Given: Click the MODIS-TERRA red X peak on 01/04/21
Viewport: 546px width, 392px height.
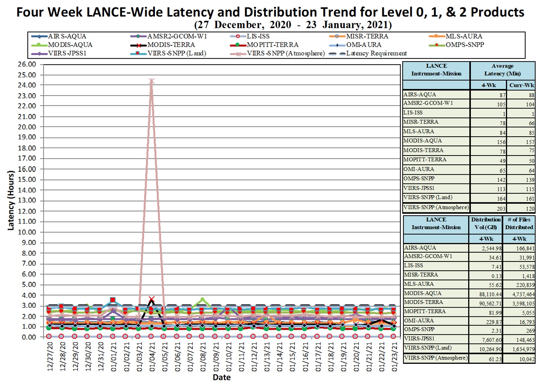Looking at the screenshot, I should click(x=151, y=299).
